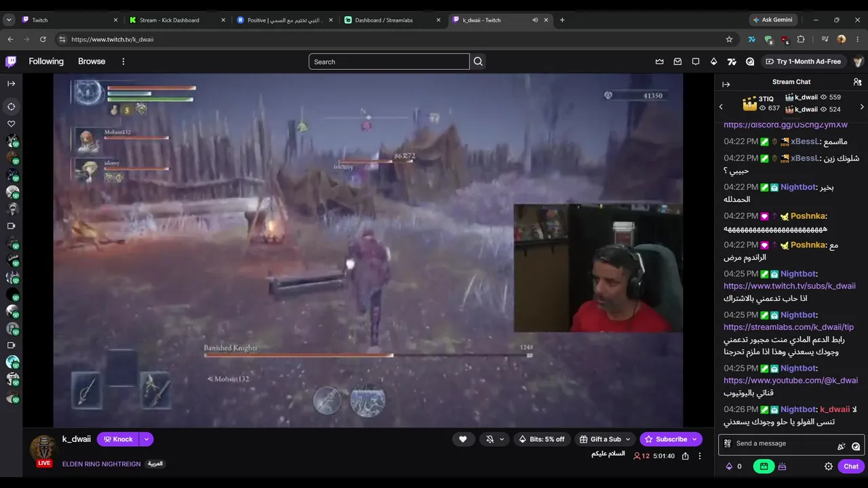Viewport: 868px width, 488px height.
Task: Click Try 1-Month Ad-Free button
Action: [x=804, y=62]
